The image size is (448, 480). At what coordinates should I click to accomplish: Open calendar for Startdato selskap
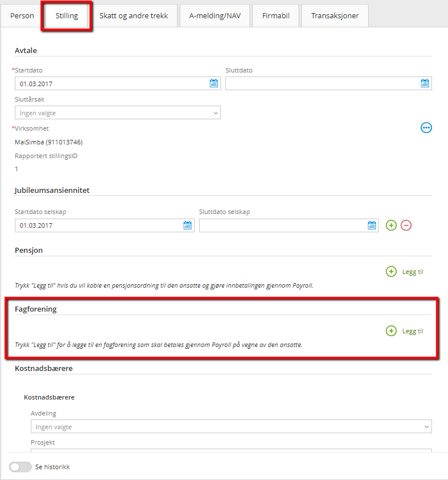pos(187,225)
